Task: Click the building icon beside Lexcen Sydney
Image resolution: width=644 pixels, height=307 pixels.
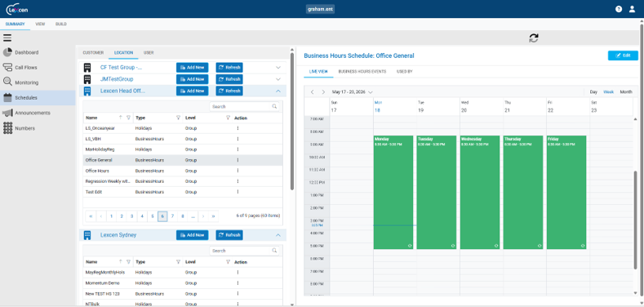Action: coord(87,235)
